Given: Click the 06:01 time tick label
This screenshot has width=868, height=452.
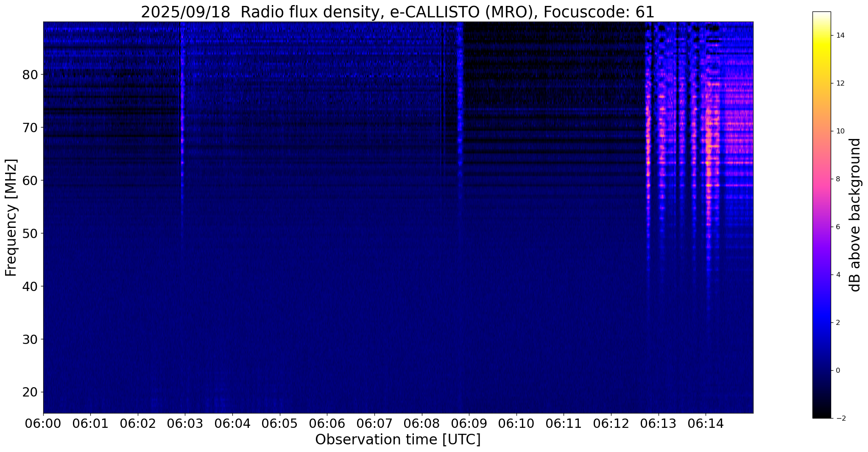Looking at the screenshot, I should point(90,424).
